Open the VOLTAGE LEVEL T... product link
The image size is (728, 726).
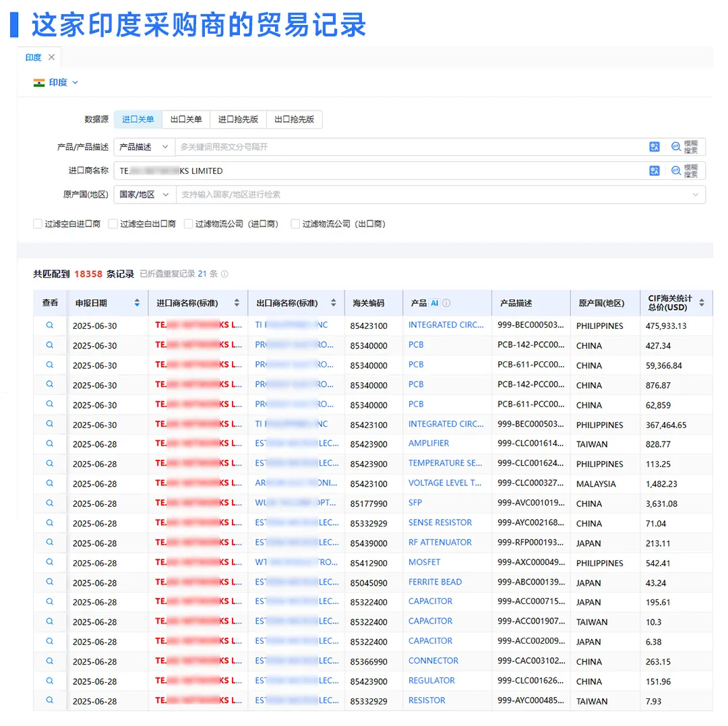click(x=445, y=483)
